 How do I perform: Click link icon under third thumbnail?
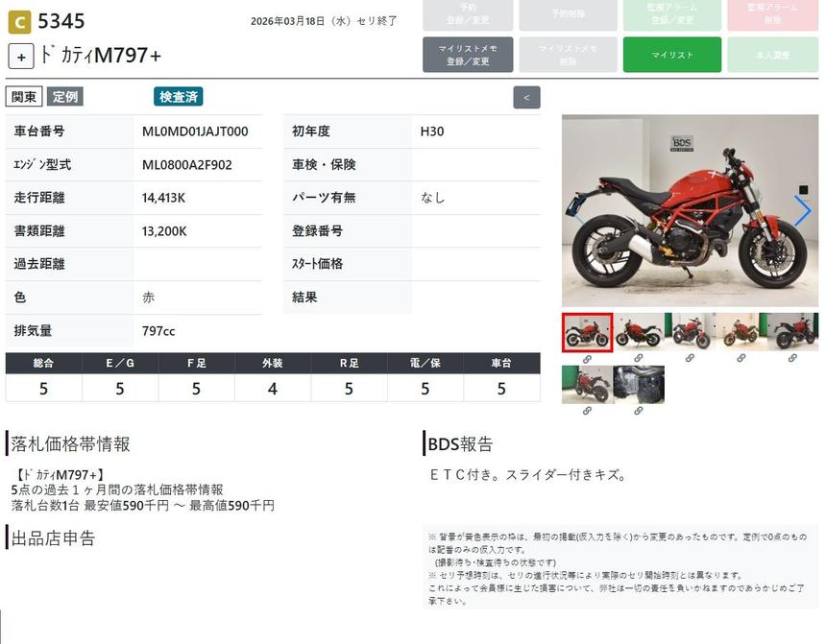(x=690, y=358)
